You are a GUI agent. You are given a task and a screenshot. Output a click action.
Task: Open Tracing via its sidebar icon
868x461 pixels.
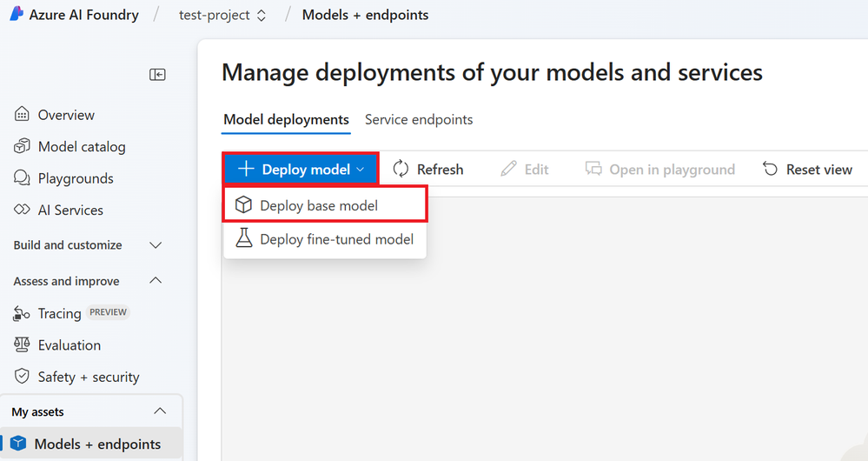tap(22, 314)
